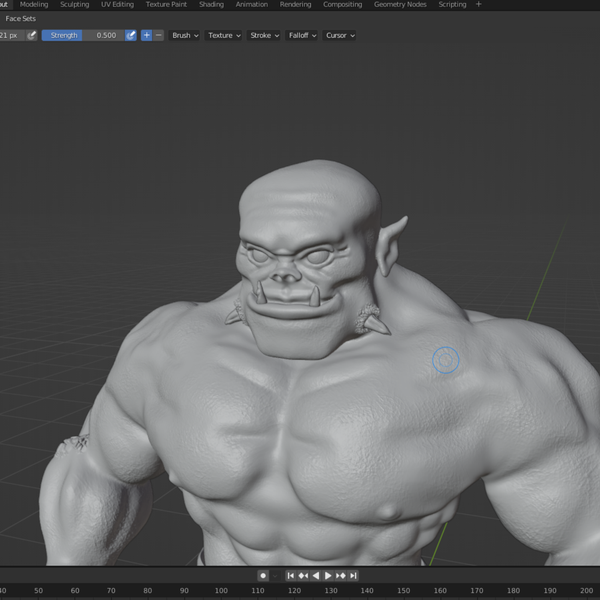Toggle strength pressure sensitivity icon

coord(131,35)
